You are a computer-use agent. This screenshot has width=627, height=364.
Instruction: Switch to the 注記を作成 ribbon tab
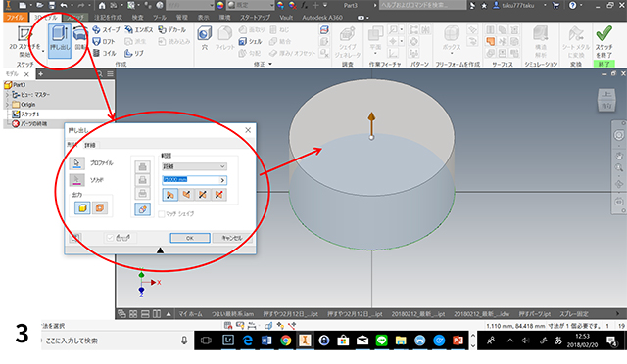click(x=108, y=18)
